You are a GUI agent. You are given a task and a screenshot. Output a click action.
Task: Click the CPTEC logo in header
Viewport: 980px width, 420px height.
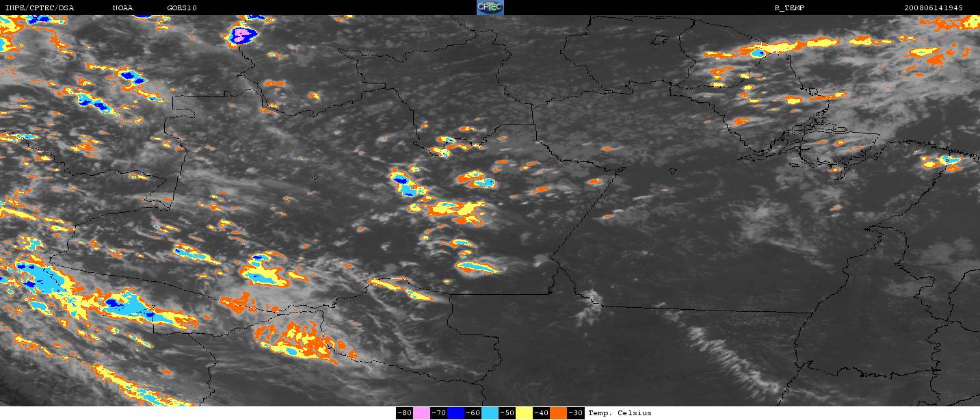click(x=490, y=8)
